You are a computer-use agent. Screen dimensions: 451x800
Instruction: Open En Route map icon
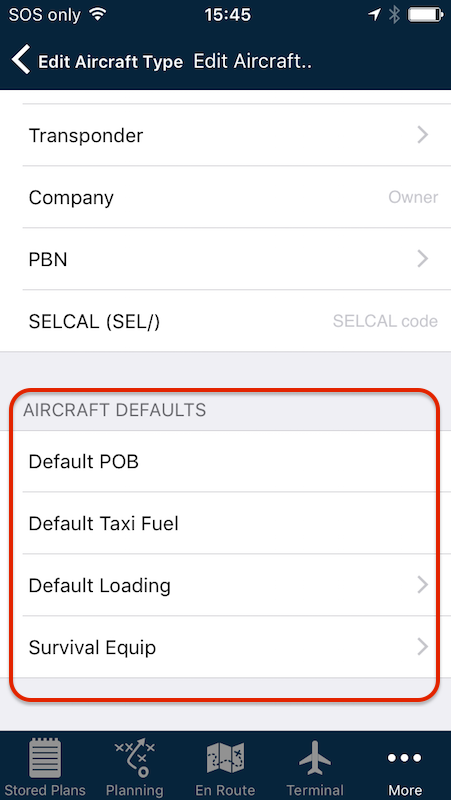point(225,758)
